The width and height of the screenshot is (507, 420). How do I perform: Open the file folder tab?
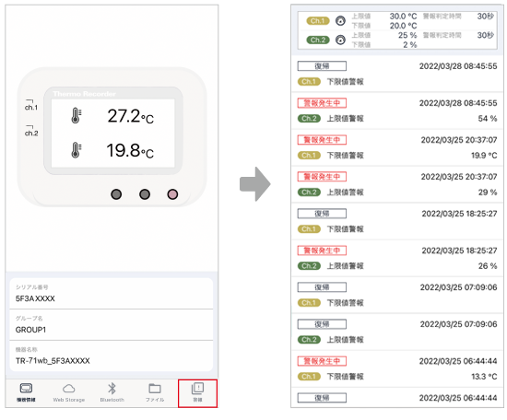[x=155, y=392]
